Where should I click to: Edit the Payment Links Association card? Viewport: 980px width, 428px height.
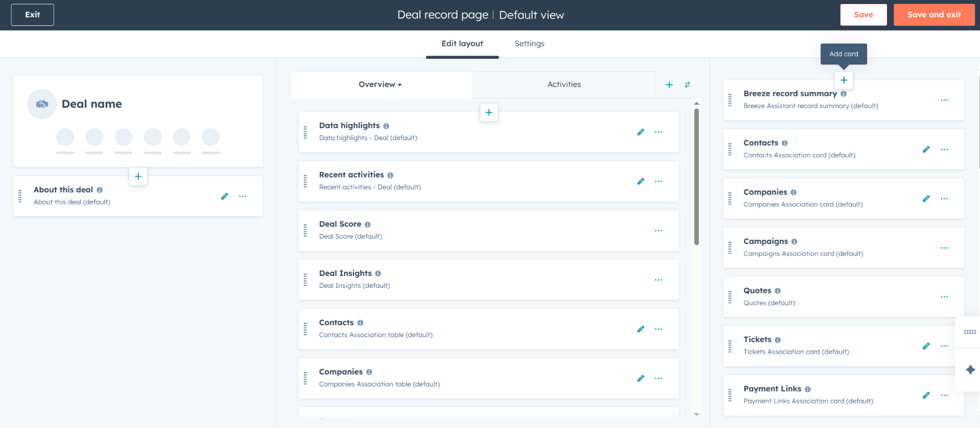[x=926, y=395]
